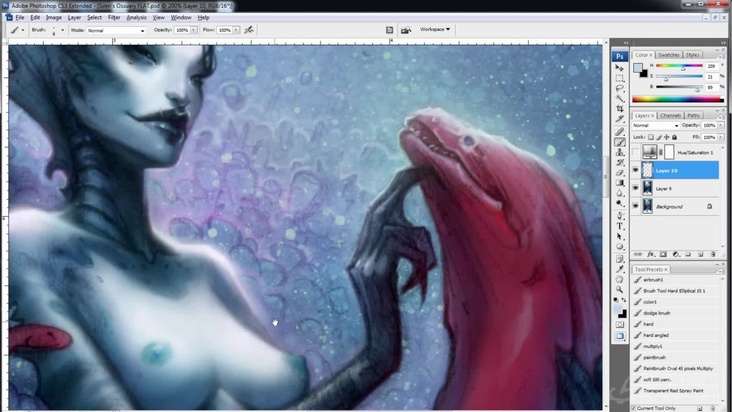Open the File menu

20,18
